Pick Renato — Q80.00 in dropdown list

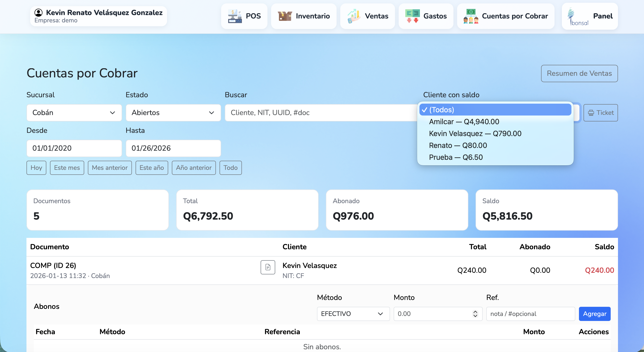[458, 145]
